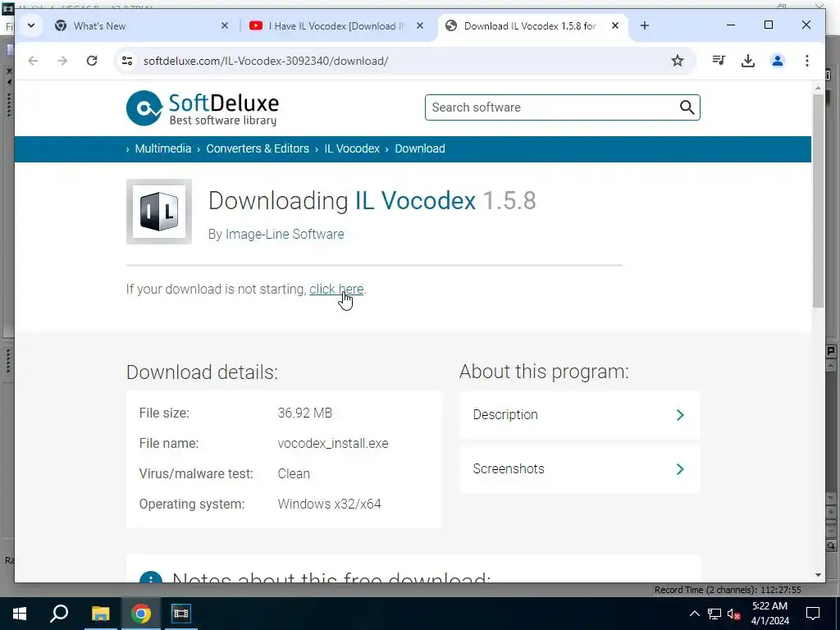Open the Multimedia breadcrumb link

(x=163, y=148)
